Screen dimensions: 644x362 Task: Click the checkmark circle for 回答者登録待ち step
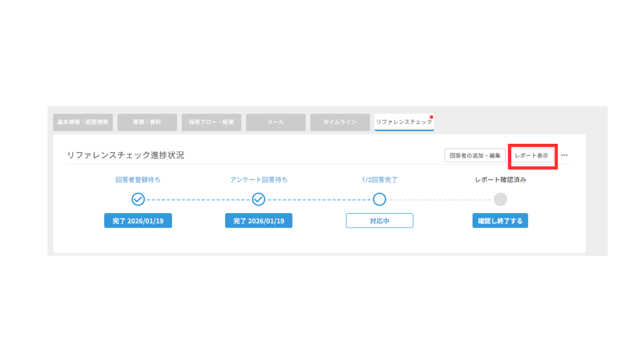pyautogui.click(x=138, y=199)
